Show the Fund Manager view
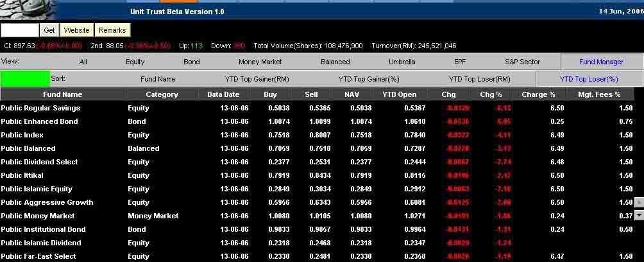Image resolution: width=644 pixels, height=262 pixels. [x=601, y=62]
